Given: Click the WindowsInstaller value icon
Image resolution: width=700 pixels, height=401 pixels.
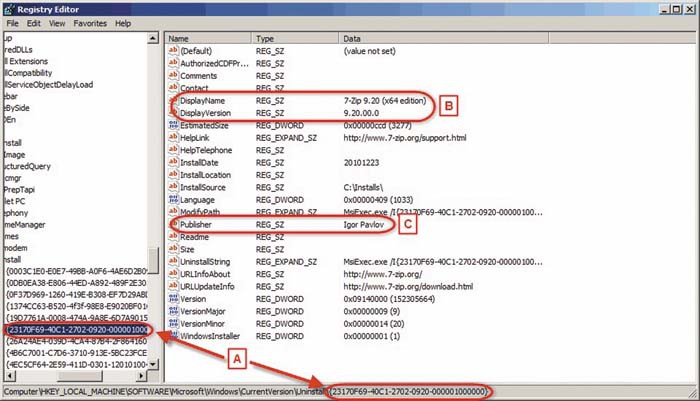Looking at the screenshot, I should click(x=173, y=335).
